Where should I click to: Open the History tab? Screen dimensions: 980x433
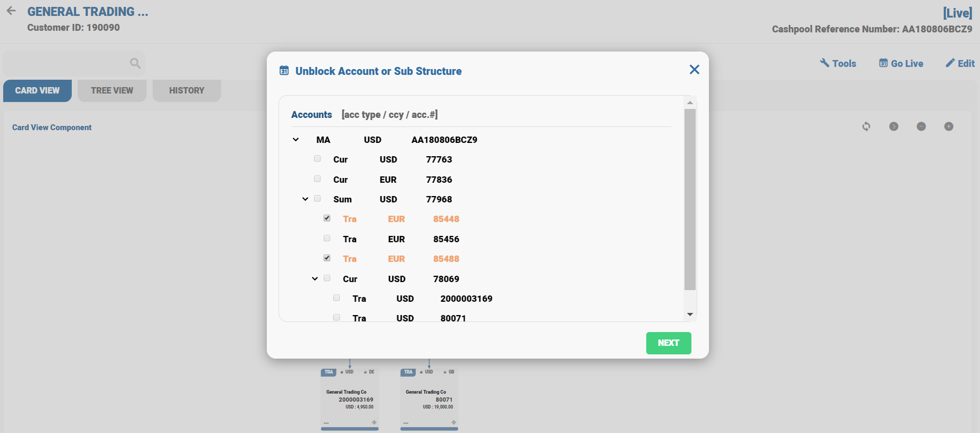[187, 90]
